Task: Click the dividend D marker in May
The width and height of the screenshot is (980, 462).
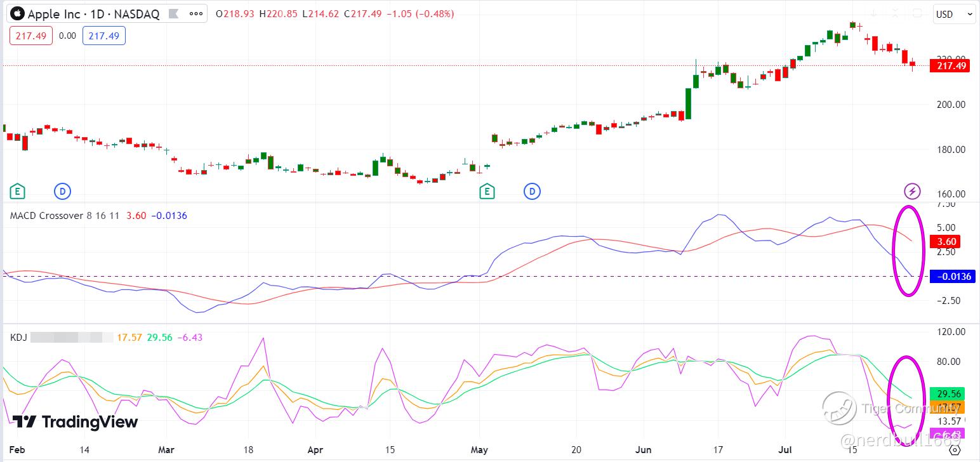Action: tap(532, 190)
